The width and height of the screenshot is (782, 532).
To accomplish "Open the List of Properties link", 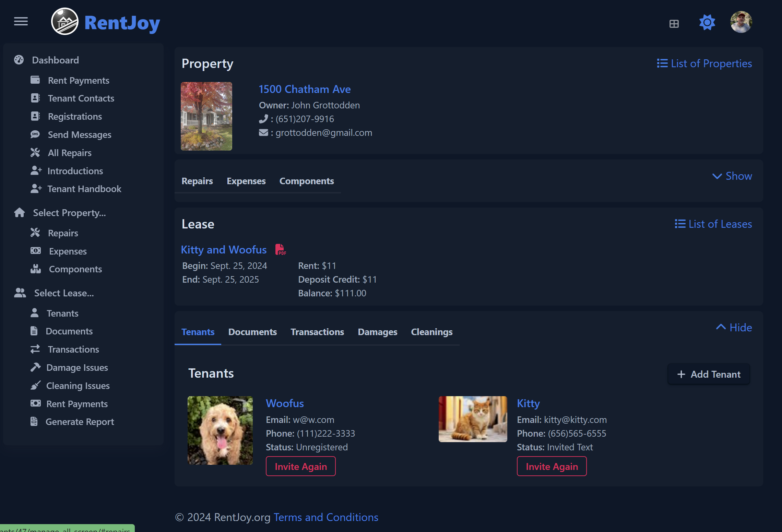I will point(704,63).
